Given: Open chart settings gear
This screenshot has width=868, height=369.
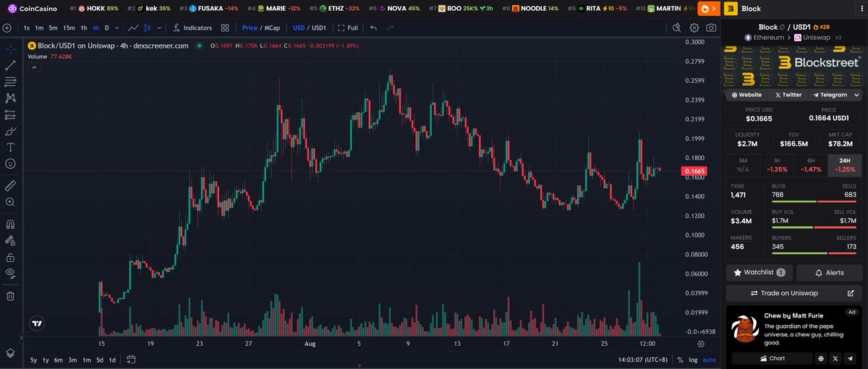Looking at the screenshot, I should [x=694, y=27].
